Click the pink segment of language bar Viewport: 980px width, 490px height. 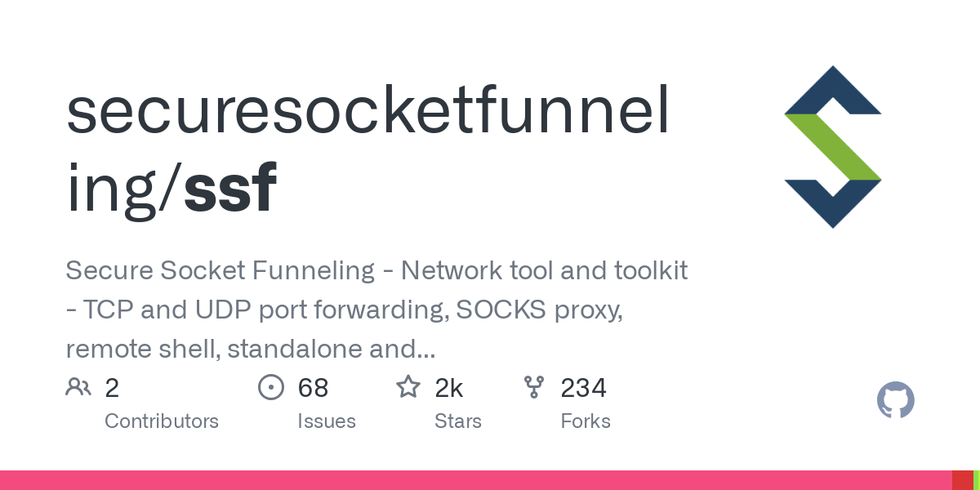pyautogui.click(x=474, y=480)
